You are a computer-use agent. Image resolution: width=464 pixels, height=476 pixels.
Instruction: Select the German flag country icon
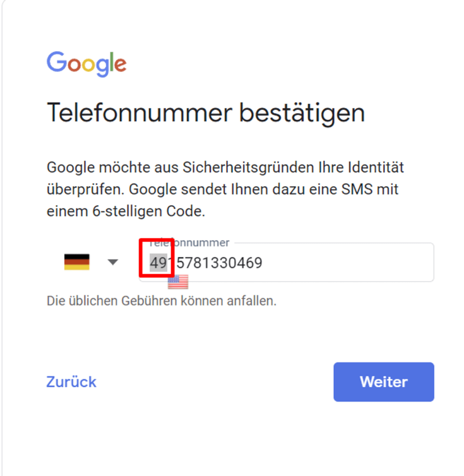click(77, 262)
